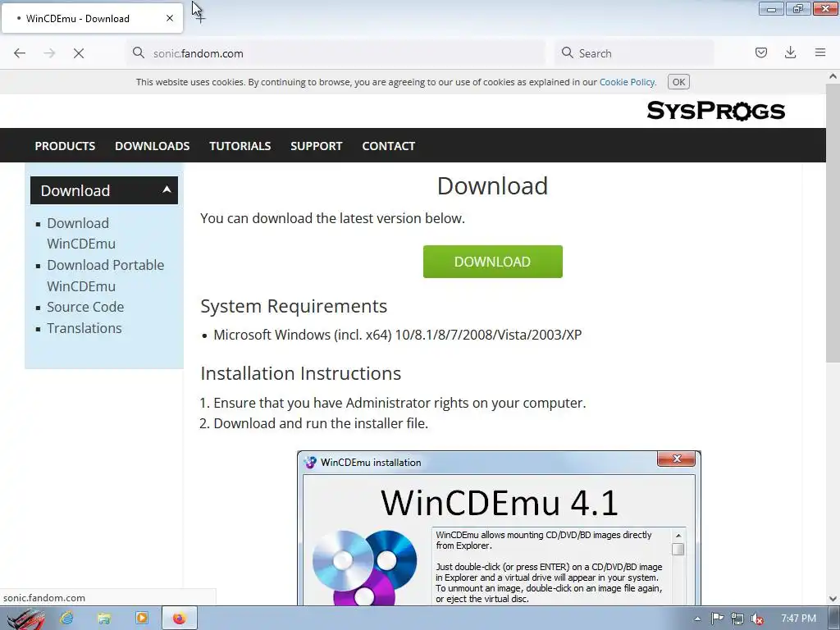Open the Download WinCDEmu sidebar link
This screenshot has width=840, height=630.
pos(81,233)
